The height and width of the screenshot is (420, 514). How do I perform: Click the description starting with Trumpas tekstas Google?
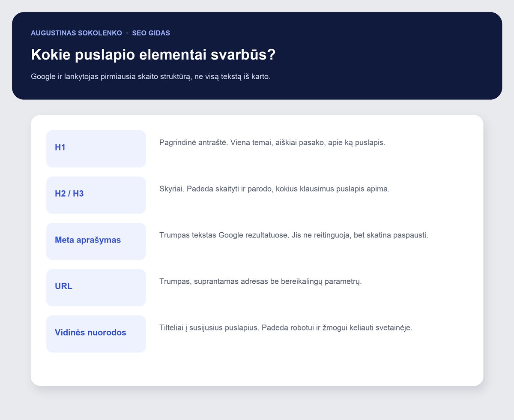coord(294,235)
